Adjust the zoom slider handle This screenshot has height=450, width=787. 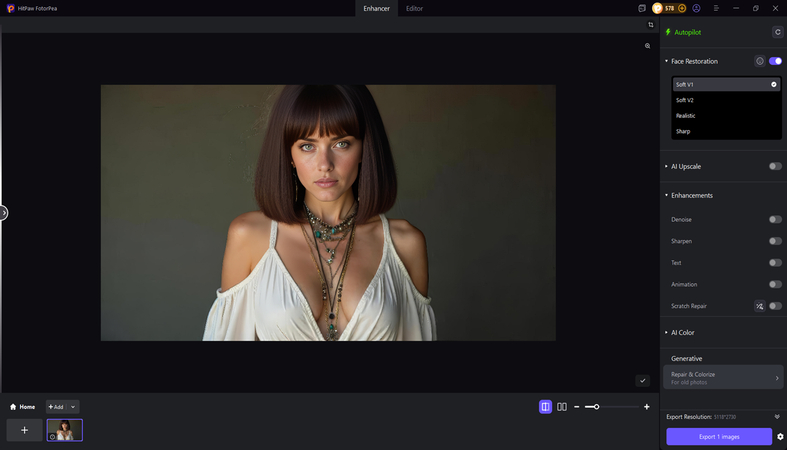click(x=596, y=407)
